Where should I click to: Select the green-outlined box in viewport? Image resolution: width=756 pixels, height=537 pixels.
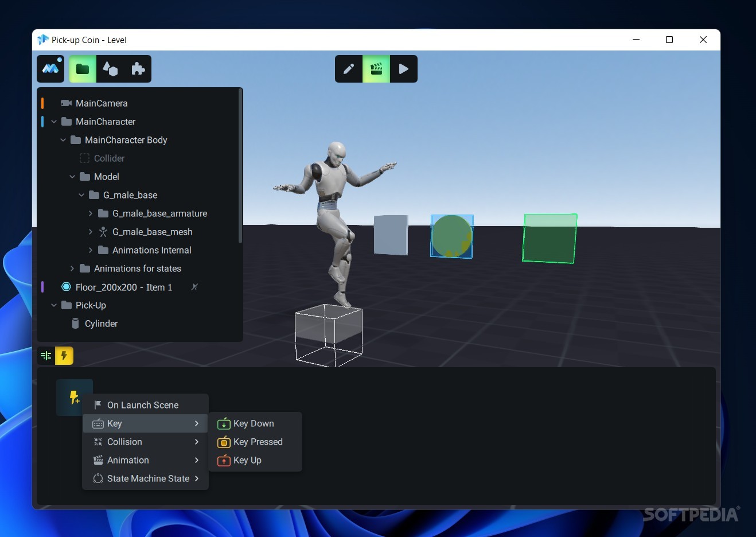point(550,238)
